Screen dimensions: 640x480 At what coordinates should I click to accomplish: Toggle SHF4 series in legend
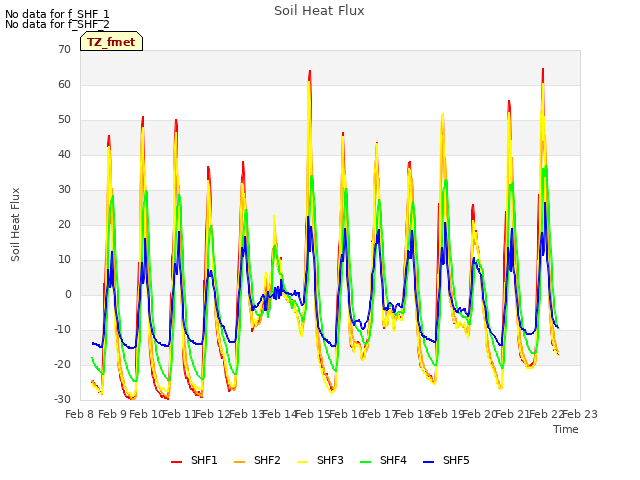(383, 460)
